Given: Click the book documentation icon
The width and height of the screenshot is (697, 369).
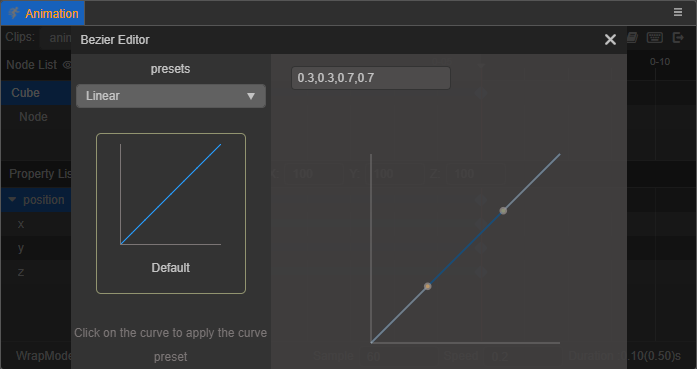Looking at the screenshot, I should [633, 37].
